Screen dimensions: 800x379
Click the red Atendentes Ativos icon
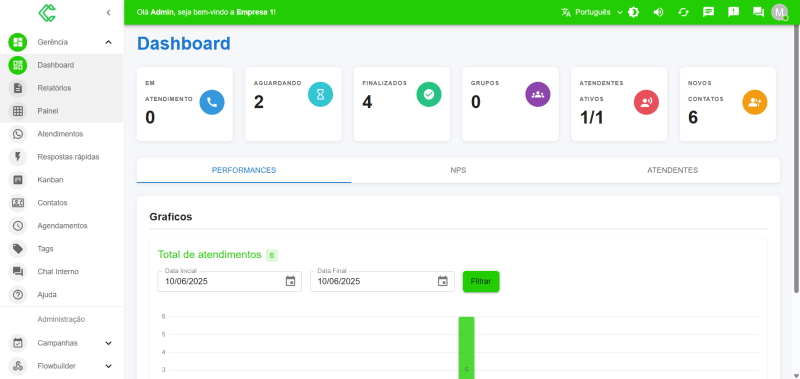pos(646,102)
